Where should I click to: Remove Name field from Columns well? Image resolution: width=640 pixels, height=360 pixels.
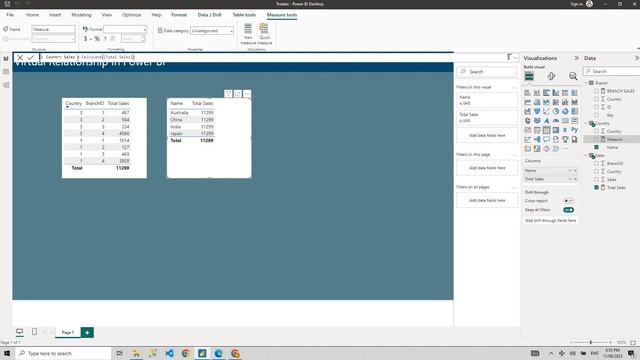click(576, 171)
